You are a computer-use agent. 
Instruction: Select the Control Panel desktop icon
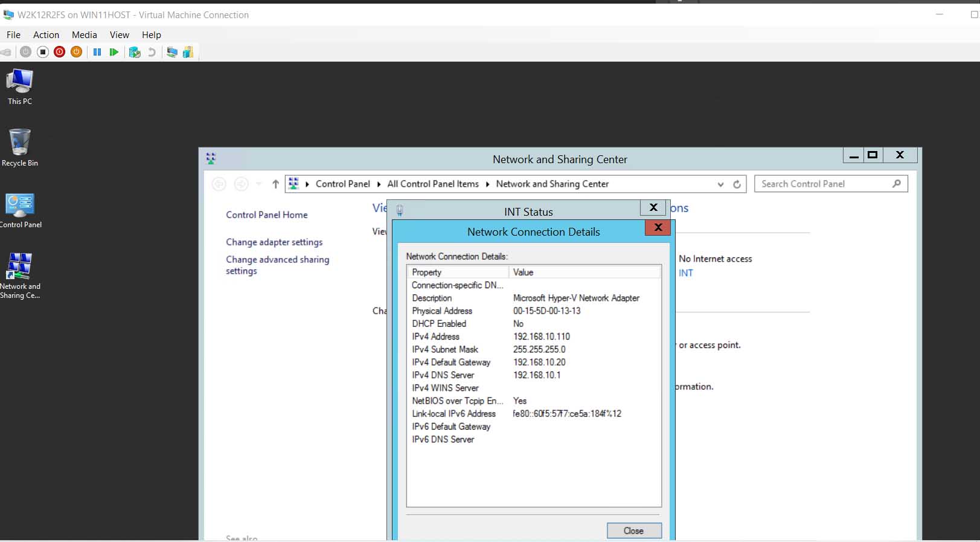click(21, 211)
